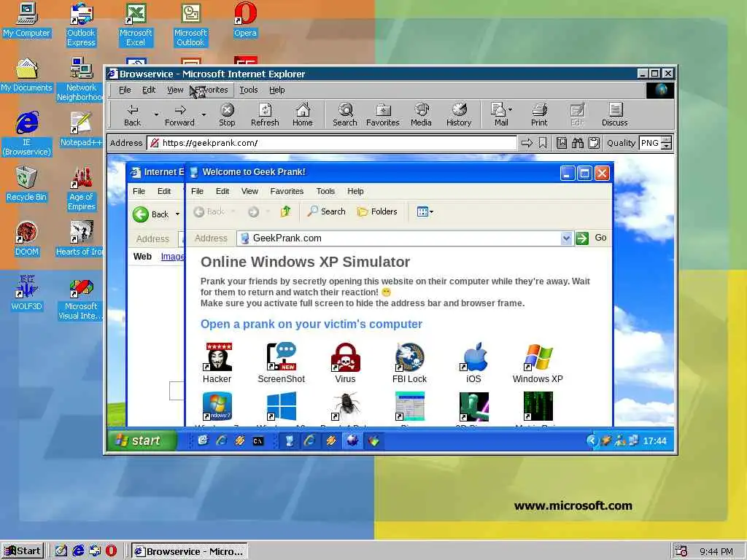Open the FBI Lock prank icon
Screen dimensions: 747x560
[410, 363]
